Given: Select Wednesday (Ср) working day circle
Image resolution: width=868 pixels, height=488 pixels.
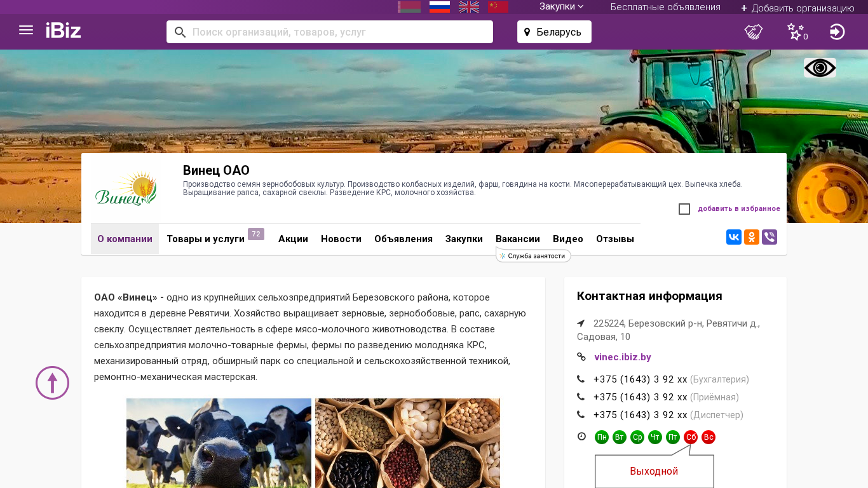Looking at the screenshot, I should [x=637, y=437].
